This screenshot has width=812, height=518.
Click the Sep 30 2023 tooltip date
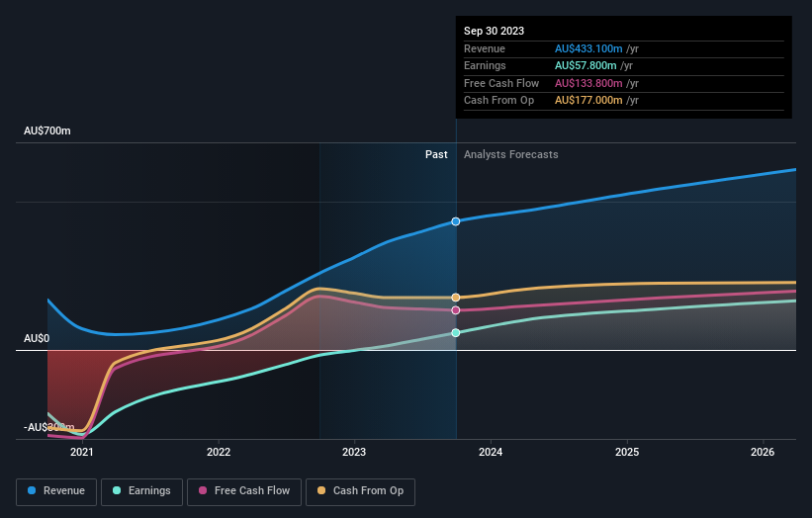click(x=495, y=31)
